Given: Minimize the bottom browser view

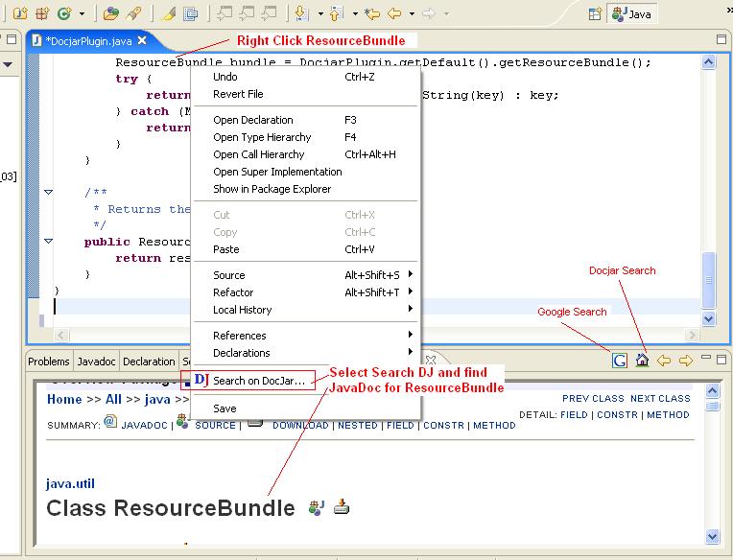Looking at the screenshot, I should [706, 358].
